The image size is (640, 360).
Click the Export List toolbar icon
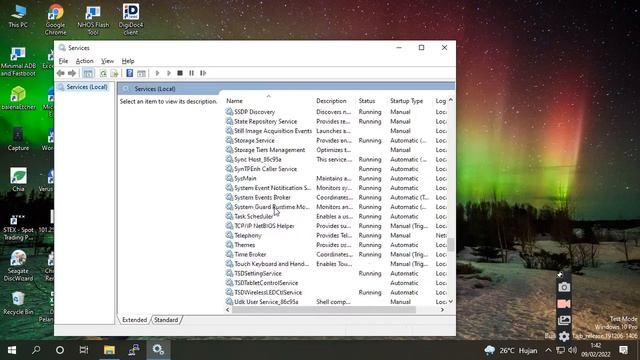114,73
